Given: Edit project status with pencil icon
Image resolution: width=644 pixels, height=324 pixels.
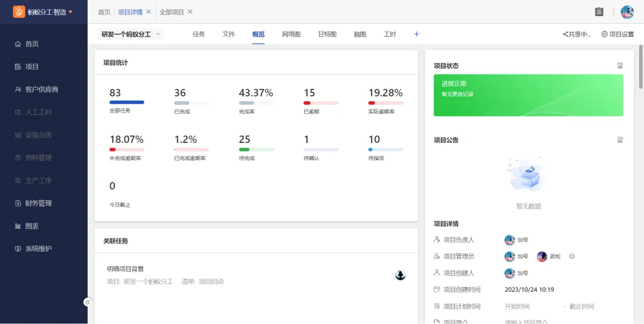Looking at the screenshot, I should tap(620, 66).
